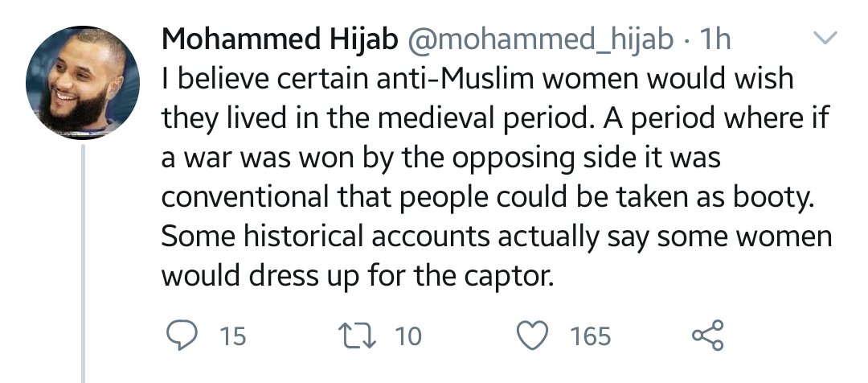Click the last line 'would dress up for the captor'
Image resolution: width=868 pixels, height=383 pixels.
358,277
